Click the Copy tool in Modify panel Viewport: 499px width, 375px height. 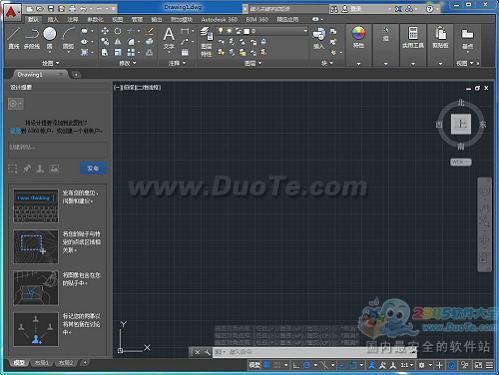point(105,42)
